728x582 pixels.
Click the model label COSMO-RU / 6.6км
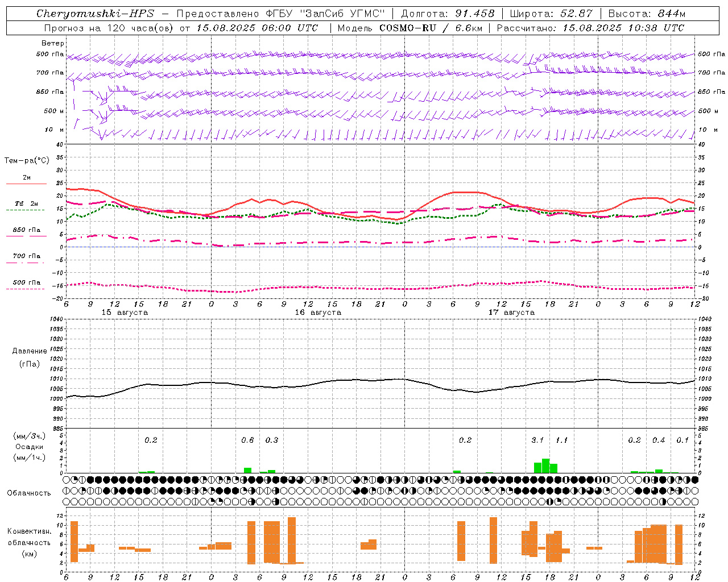(431, 28)
